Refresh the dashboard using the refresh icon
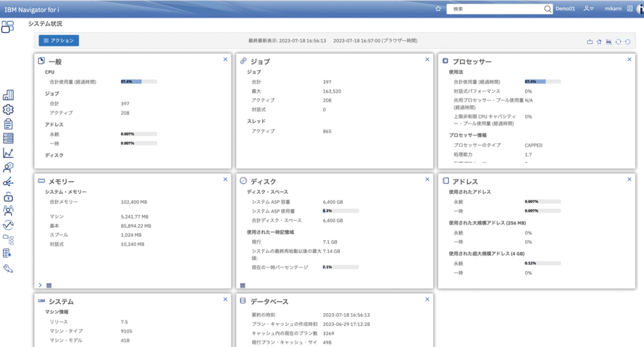 pos(618,41)
